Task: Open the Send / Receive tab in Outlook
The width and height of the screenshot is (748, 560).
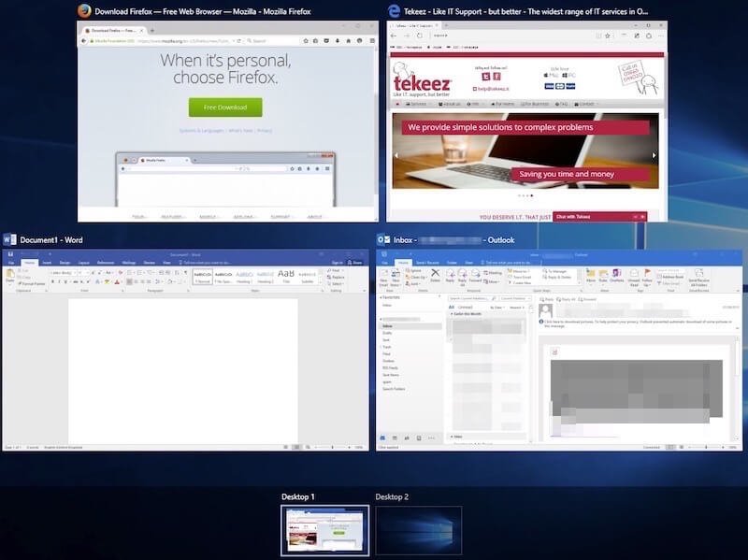Action: [427, 263]
